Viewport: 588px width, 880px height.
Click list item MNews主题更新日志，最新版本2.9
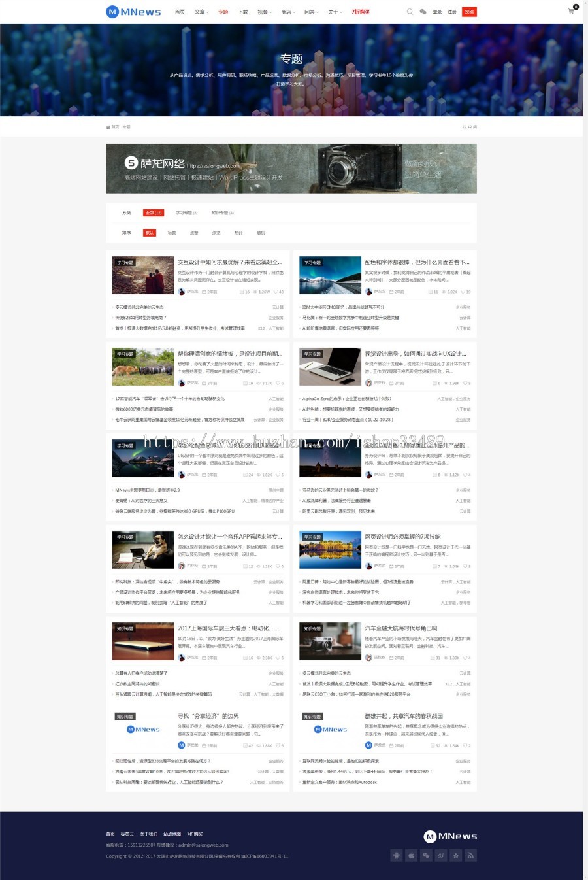pos(148,490)
